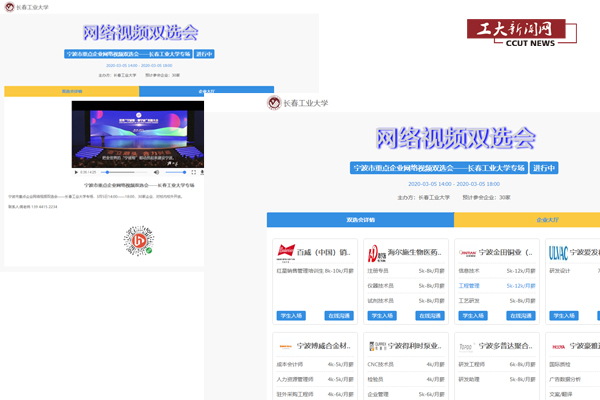Select the 仪器技术员 job row

click(x=406, y=286)
